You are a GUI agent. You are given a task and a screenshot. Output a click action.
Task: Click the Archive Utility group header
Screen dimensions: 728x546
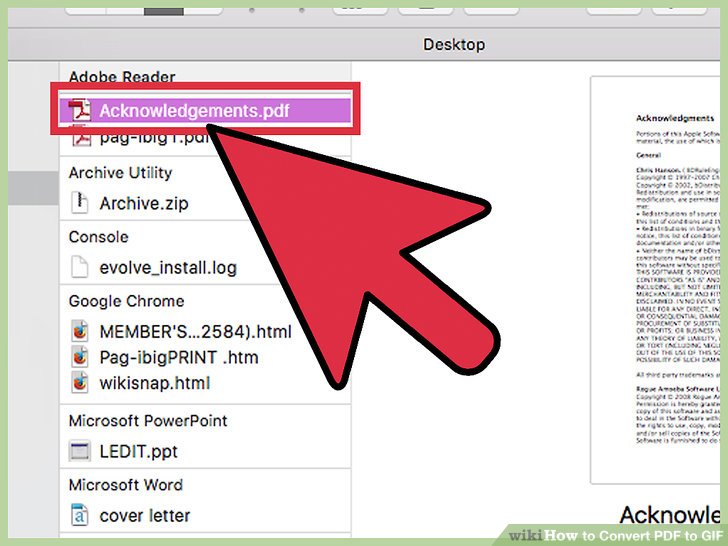120,173
